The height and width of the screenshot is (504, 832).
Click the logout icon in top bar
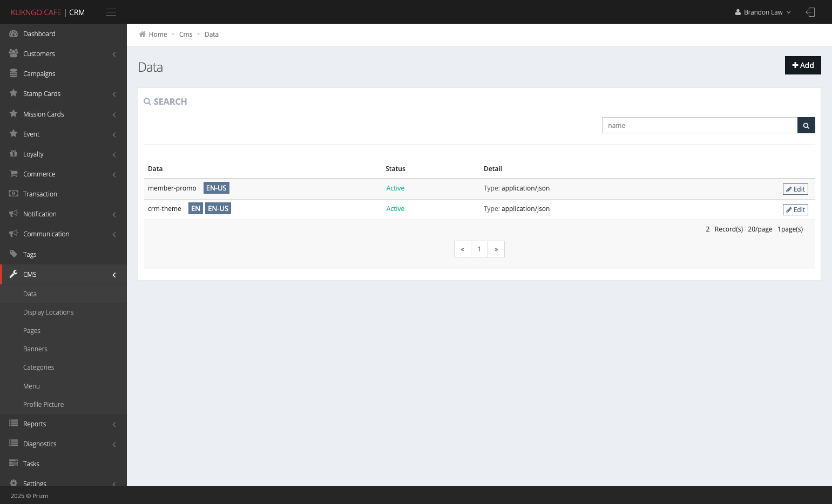(810, 12)
